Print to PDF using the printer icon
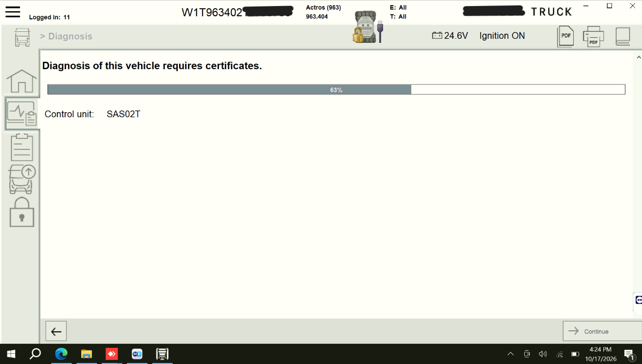Viewport: 642px width, 364px height. (x=593, y=36)
